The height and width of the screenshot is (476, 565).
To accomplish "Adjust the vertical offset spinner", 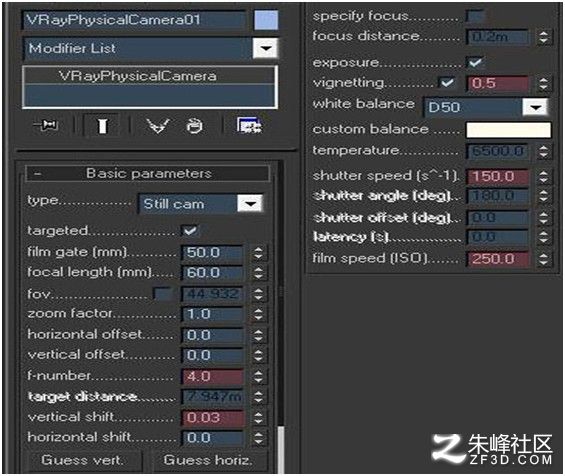I will [x=258, y=356].
